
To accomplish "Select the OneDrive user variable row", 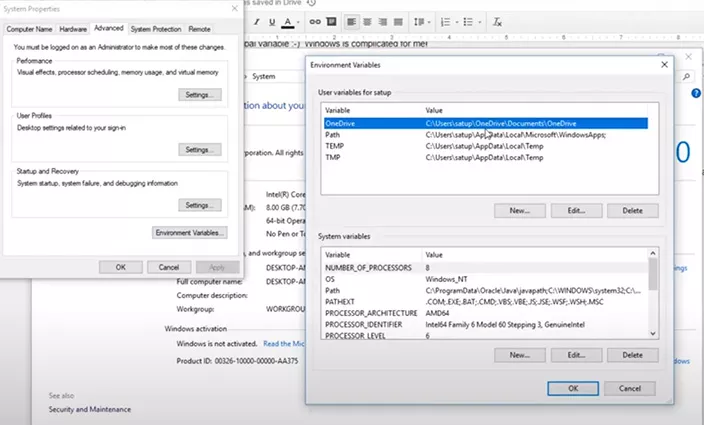I will (486, 123).
